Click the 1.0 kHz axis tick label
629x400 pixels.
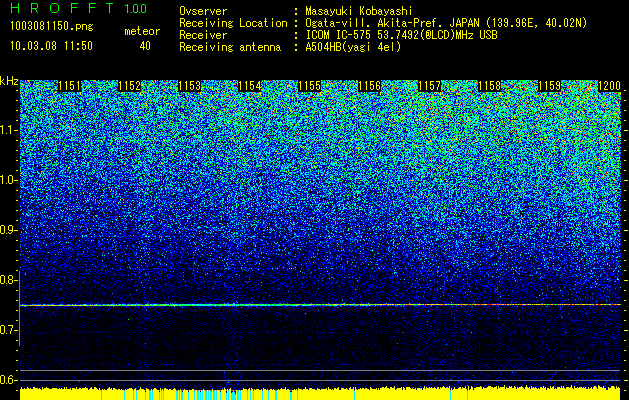(9, 180)
